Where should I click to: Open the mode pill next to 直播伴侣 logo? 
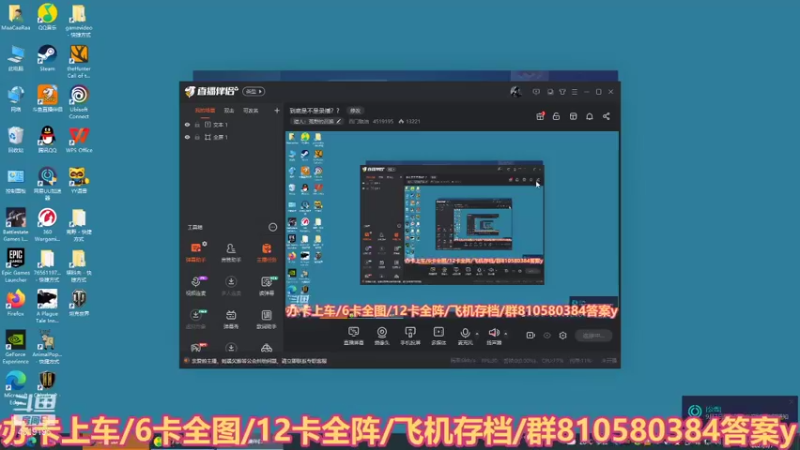254,91
